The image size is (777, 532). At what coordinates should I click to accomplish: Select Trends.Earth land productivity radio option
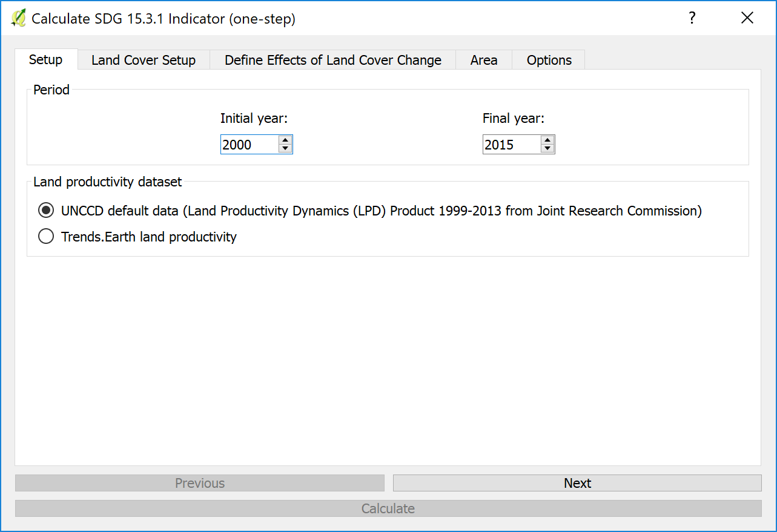tap(46, 237)
